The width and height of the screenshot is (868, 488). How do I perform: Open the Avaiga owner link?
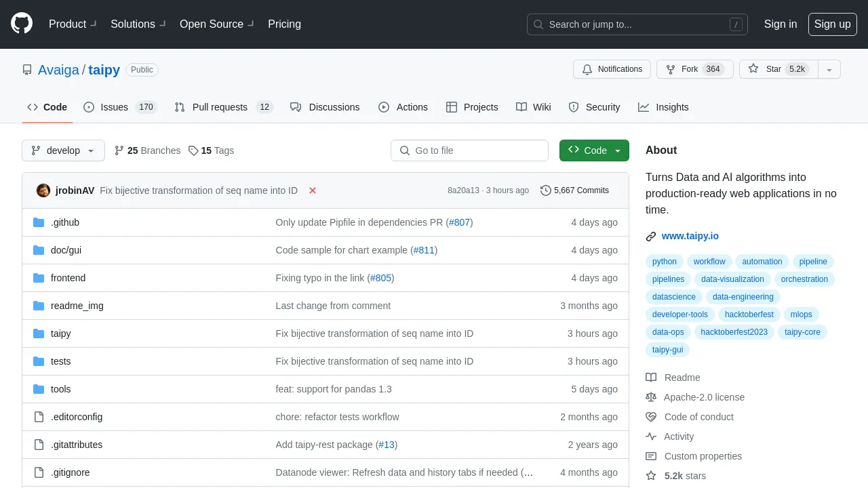[x=59, y=70]
